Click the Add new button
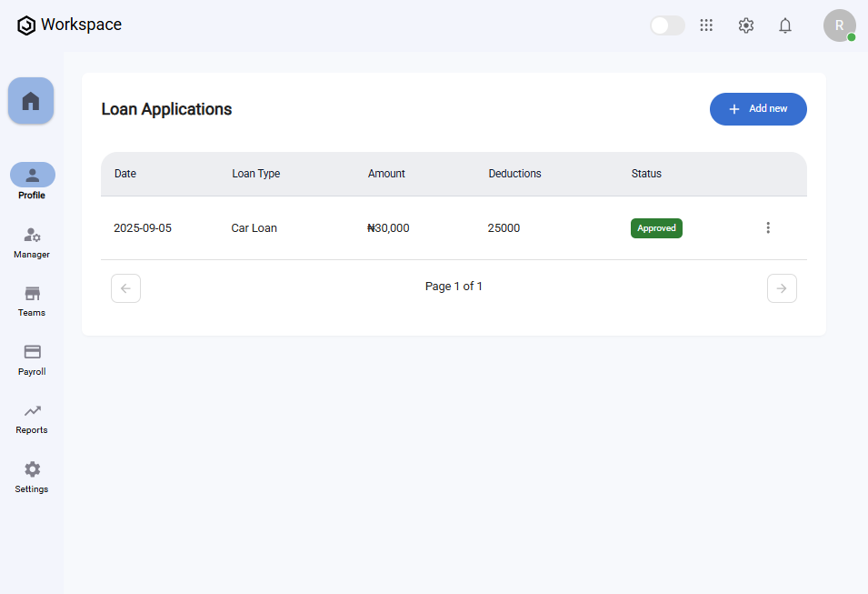 tap(758, 109)
